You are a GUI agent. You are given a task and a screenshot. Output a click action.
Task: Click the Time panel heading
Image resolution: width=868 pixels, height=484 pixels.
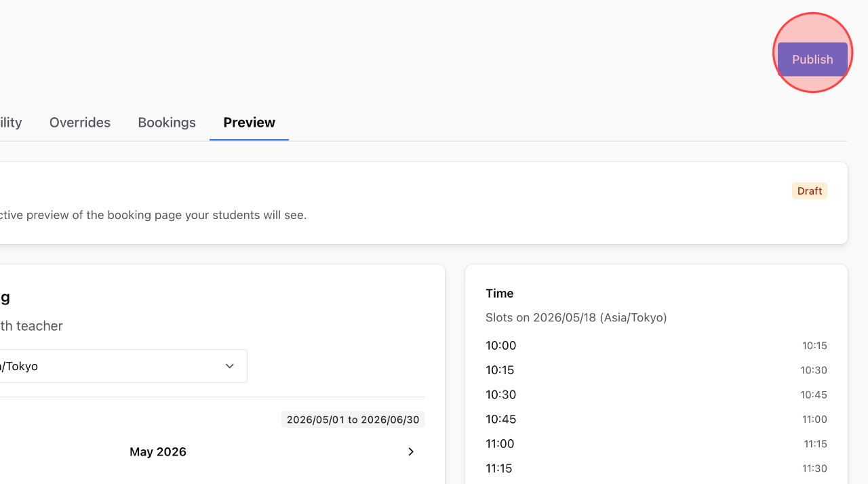point(500,294)
